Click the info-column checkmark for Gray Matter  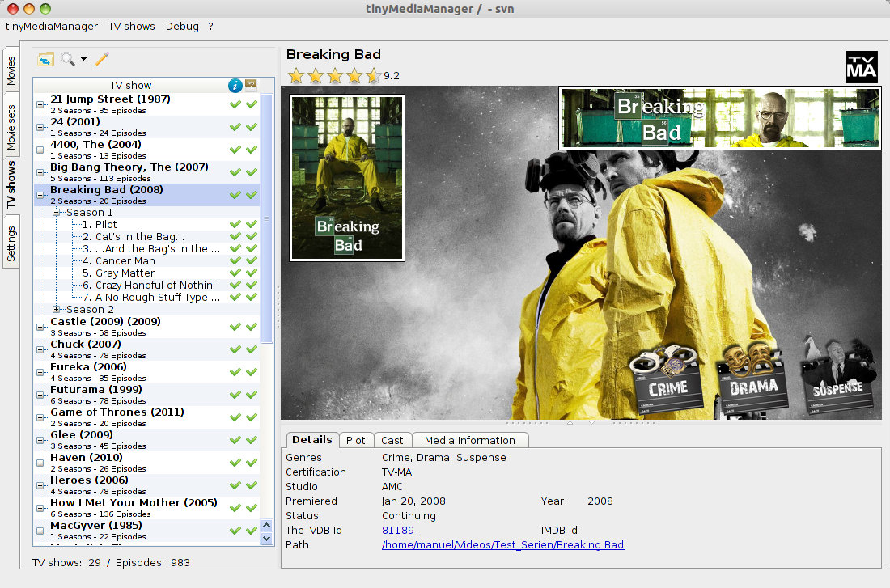click(x=235, y=273)
